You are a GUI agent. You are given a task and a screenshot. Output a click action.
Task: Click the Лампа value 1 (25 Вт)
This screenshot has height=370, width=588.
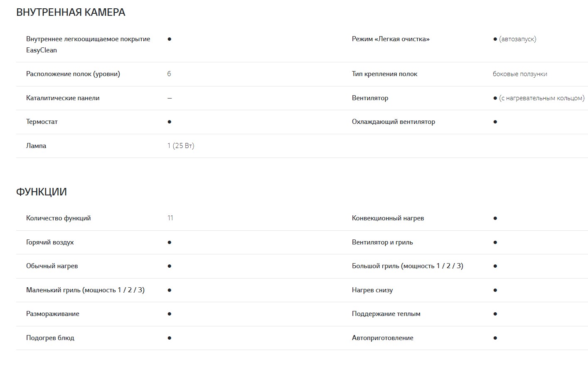(x=181, y=146)
